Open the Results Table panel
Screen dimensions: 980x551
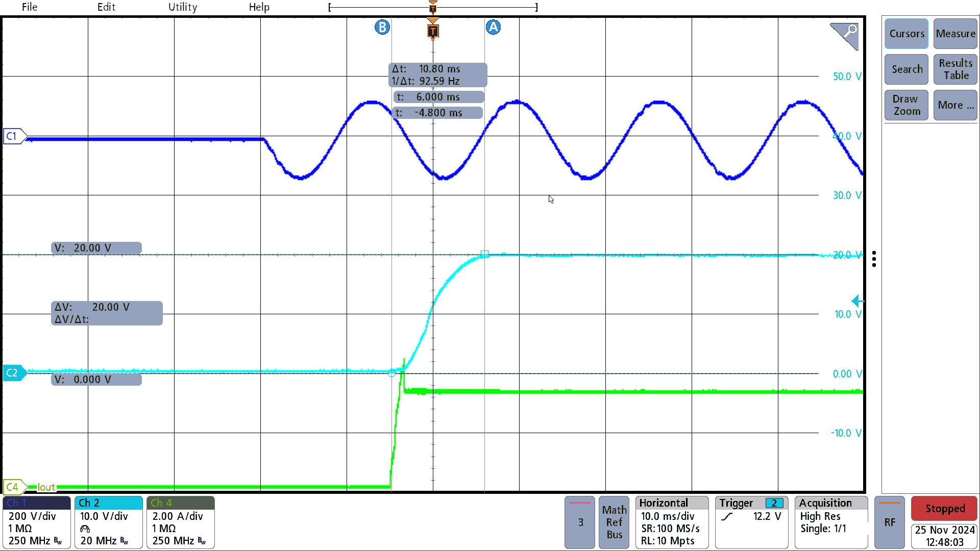pyautogui.click(x=955, y=69)
